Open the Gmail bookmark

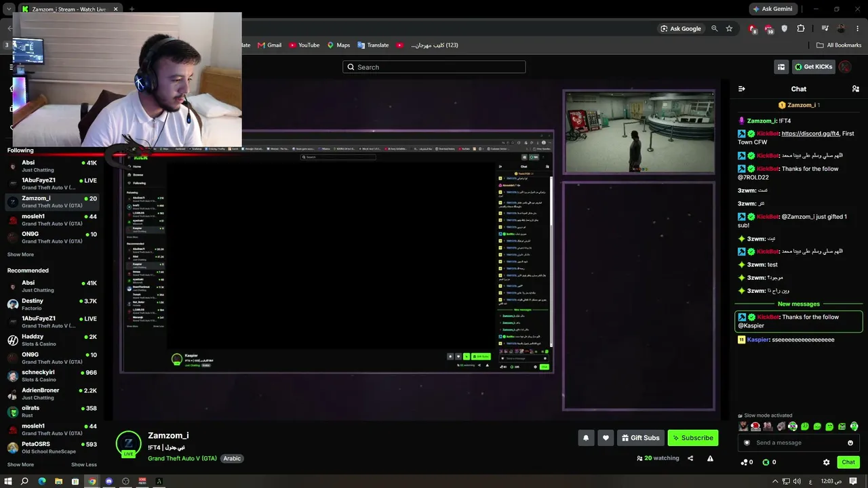pyautogui.click(x=269, y=45)
